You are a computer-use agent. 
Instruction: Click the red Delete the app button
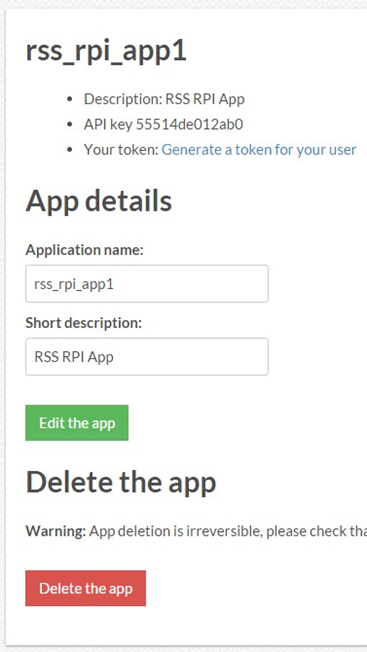point(86,588)
